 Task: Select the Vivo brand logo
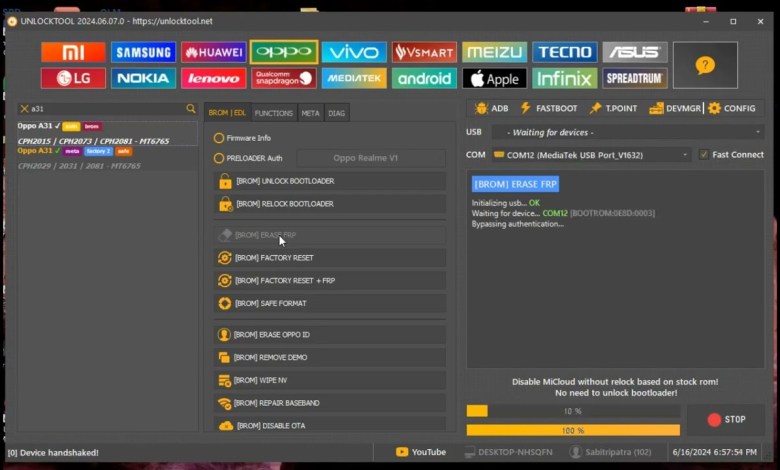[354, 52]
